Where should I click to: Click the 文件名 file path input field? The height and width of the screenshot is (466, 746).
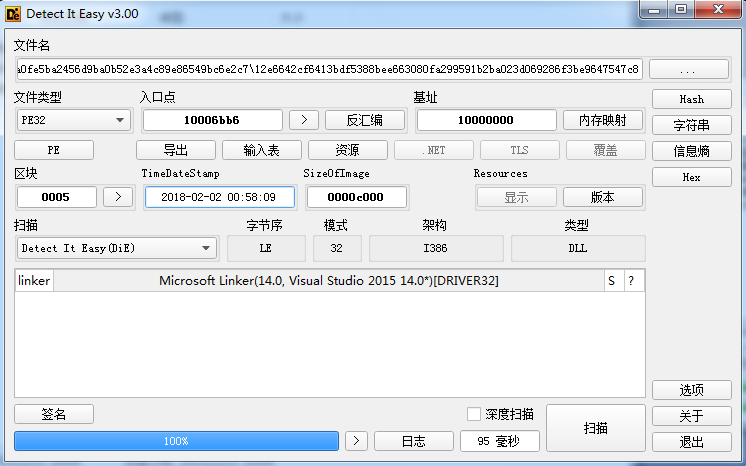pyautogui.click(x=329, y=69)
